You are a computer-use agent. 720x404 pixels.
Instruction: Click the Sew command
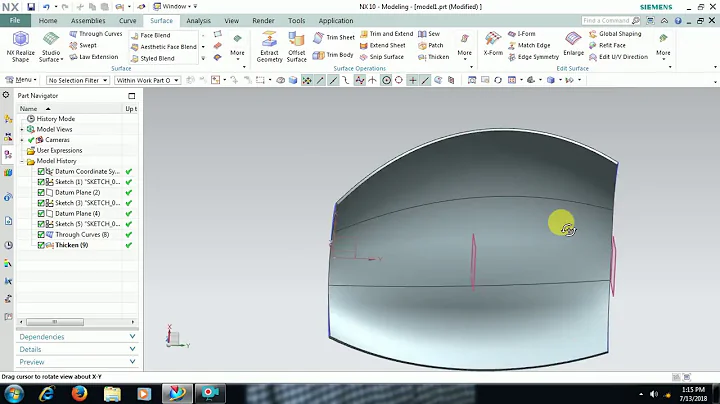point(429,34)
